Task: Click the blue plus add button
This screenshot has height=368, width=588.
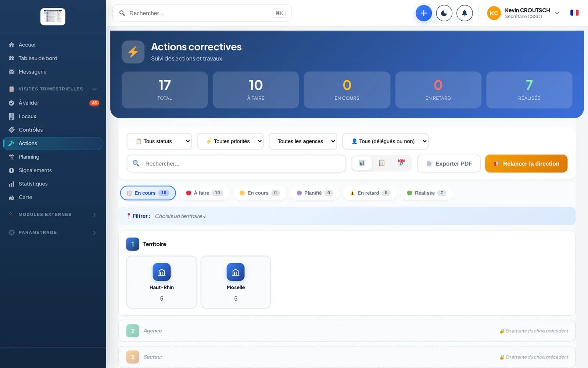Action: pos(424,13)
